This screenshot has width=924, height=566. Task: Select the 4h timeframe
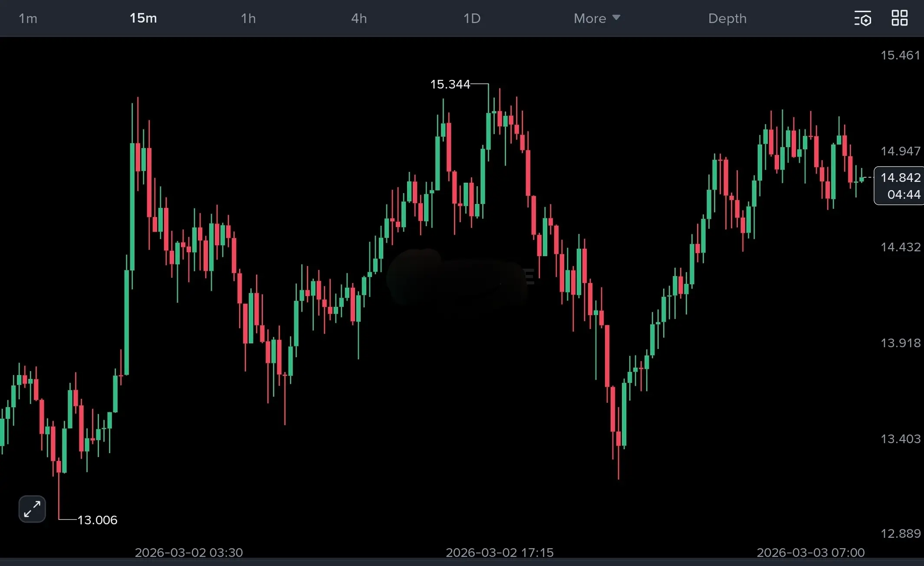(x=359, y=18)
